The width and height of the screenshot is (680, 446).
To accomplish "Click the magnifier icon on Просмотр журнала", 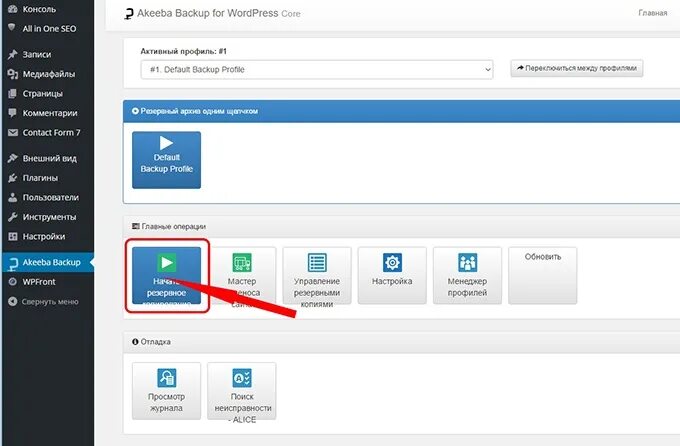I will [167, 378].
